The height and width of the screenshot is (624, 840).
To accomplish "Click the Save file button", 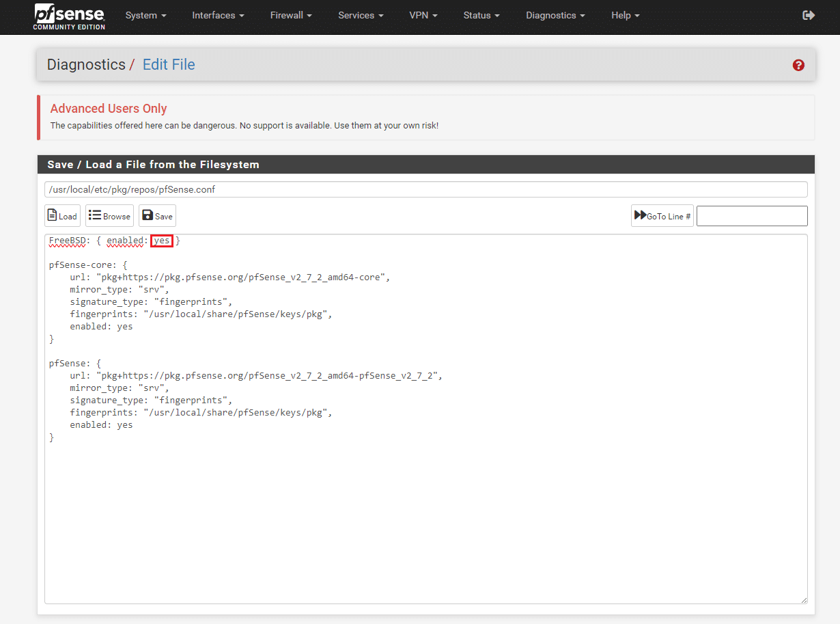I will click(157, 216).
